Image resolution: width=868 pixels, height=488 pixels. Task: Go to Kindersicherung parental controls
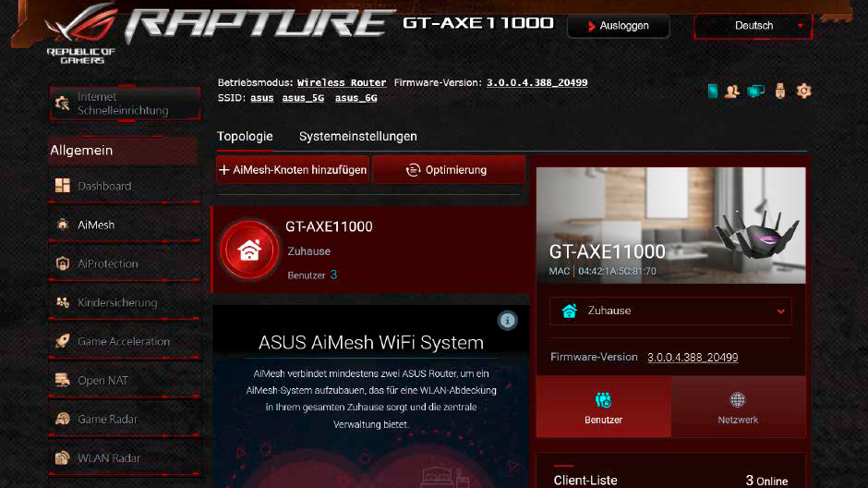(x=116, y=302)
